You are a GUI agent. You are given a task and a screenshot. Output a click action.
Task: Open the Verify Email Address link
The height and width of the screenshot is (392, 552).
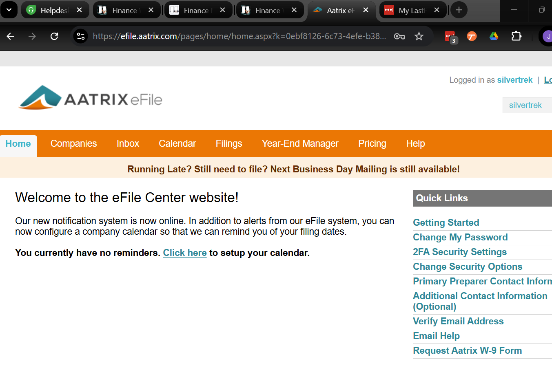pyautogui.click(x=458, y=321)
